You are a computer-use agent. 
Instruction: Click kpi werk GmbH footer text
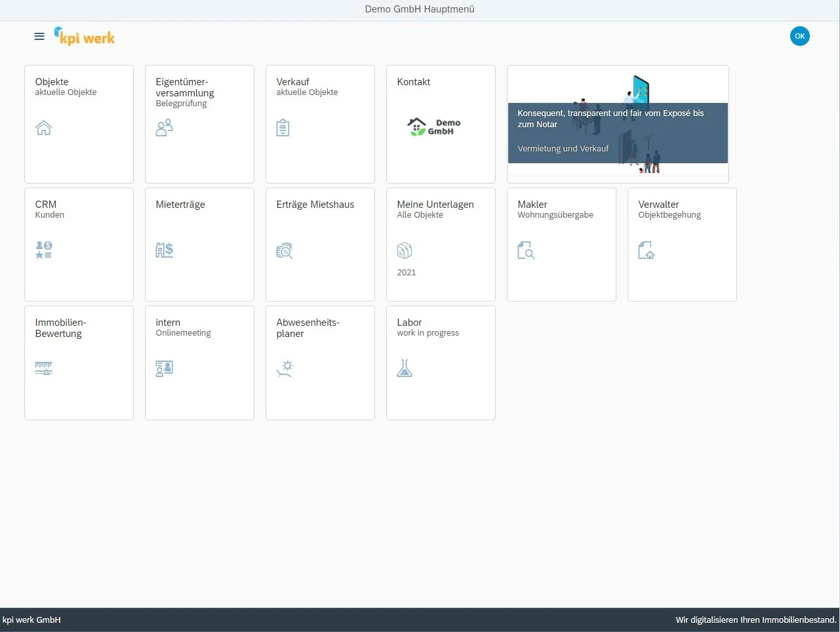[x=31, y=620]
